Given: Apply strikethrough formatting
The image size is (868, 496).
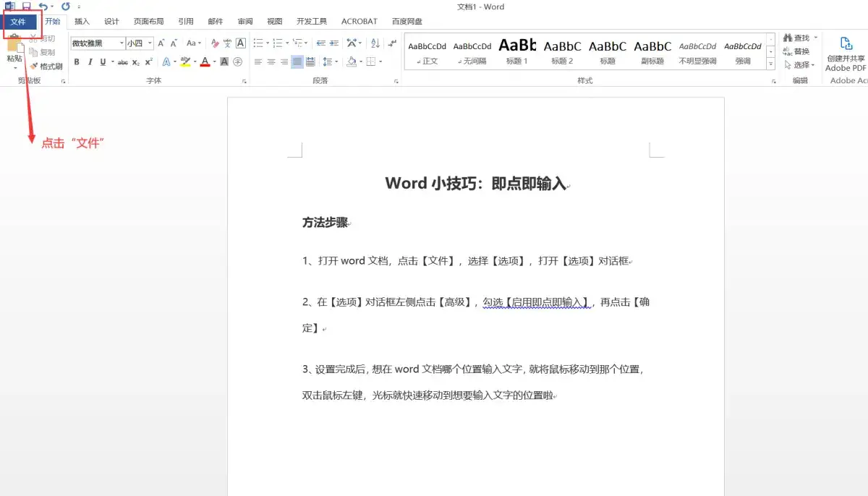Looking at the screenshot, I should pyautogui.click(x=123, y=61).
